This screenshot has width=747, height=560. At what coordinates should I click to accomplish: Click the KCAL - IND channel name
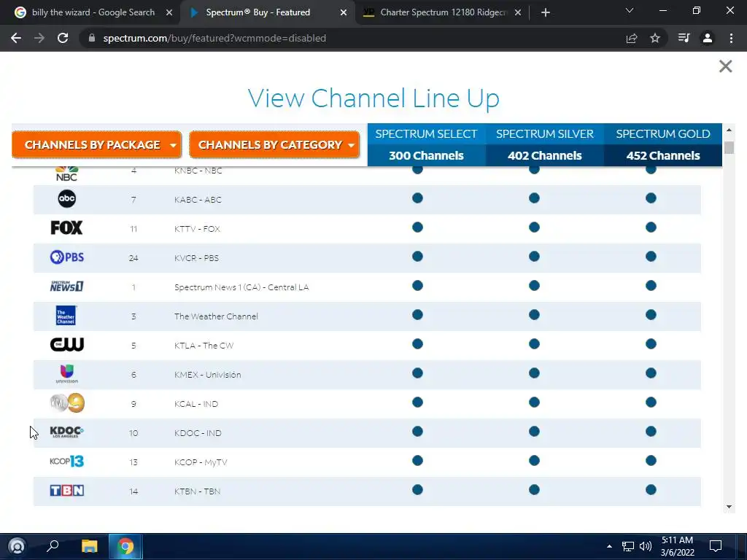pyautogui.click(x=196, y=404)
